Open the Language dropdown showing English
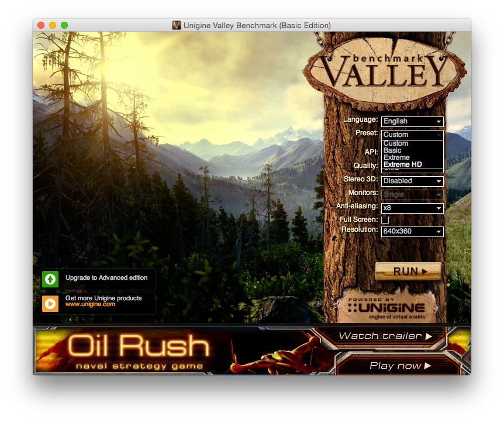This screenshot has height=422, width=504. [x=412, y=122]
